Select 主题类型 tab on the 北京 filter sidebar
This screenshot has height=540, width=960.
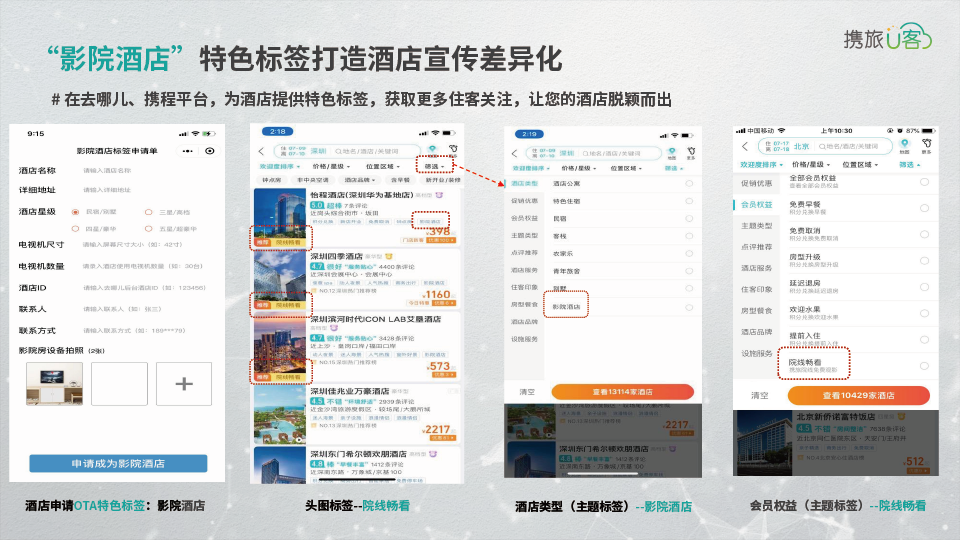click(757, 226)
